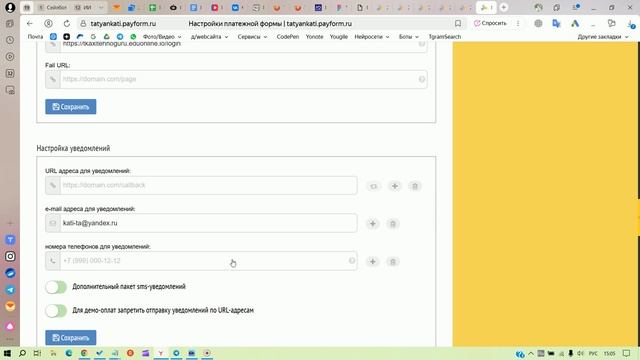Click help icon inside phone number field
The image size is (640, 360).
pos(351,260)
